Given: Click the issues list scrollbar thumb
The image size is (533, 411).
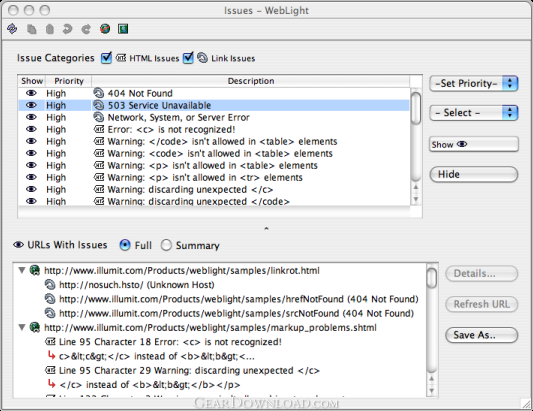Looking at the screenshot, I should [415, 108].
